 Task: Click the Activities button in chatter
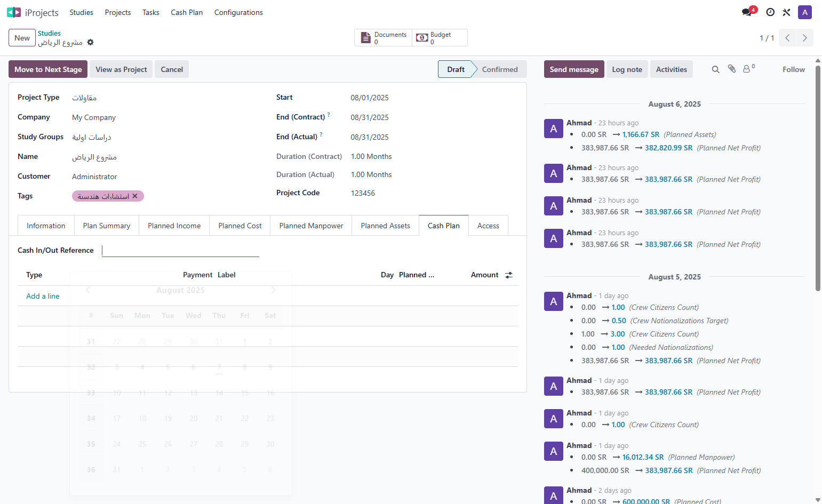672,69
